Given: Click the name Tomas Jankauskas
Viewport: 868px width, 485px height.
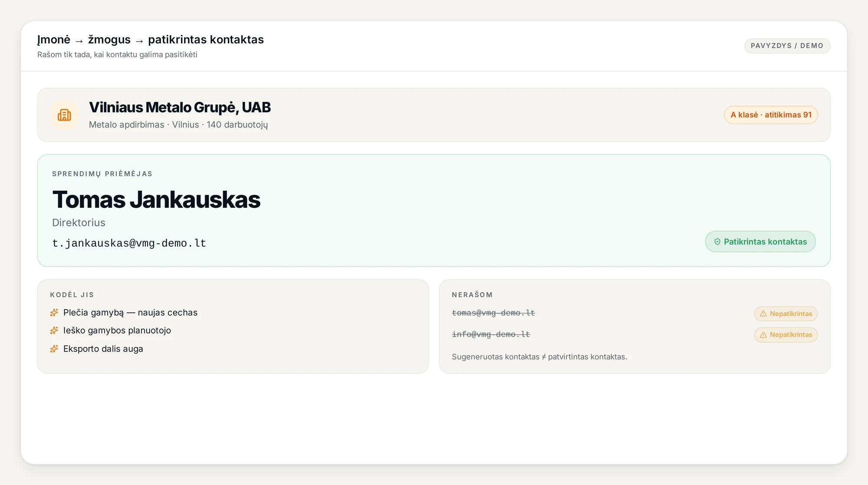Looking at the screenshot, I should [x=156, y=200].
